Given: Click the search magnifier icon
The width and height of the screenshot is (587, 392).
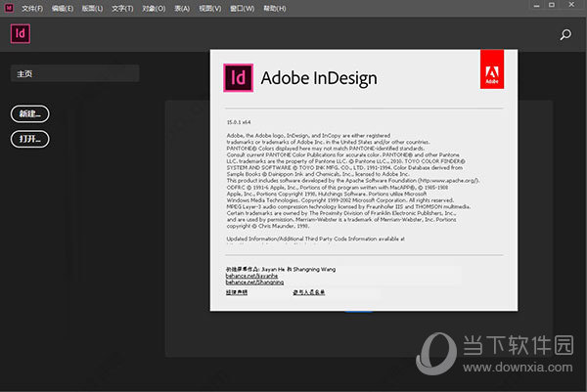Looking at the screenshot, I should [565, 35].
